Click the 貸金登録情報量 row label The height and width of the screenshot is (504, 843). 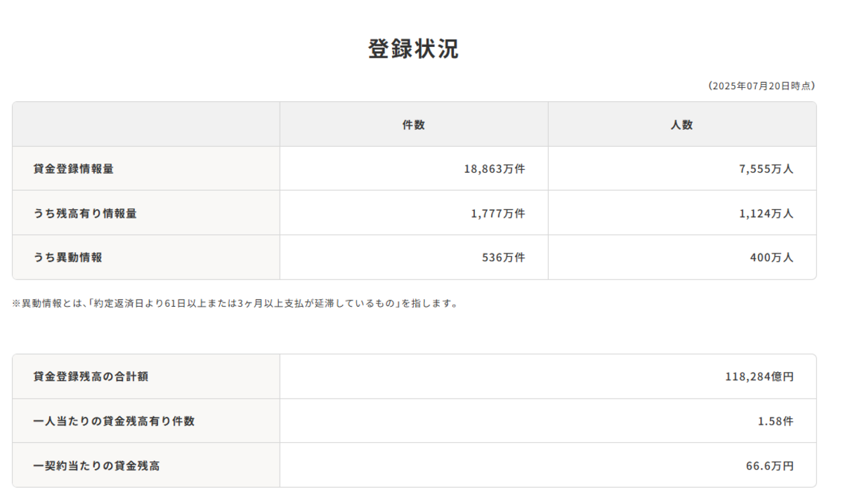(x=74, y=169)
